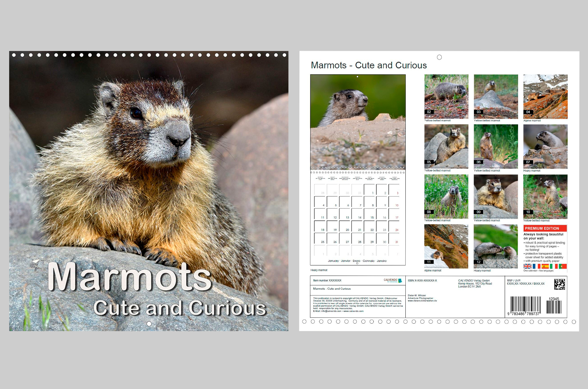Click the UK flag icon

point(527,266)
